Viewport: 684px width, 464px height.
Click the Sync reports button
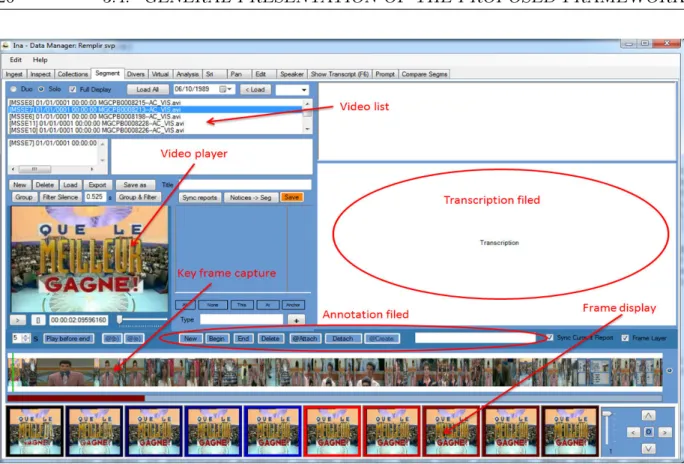pos(200,198)
